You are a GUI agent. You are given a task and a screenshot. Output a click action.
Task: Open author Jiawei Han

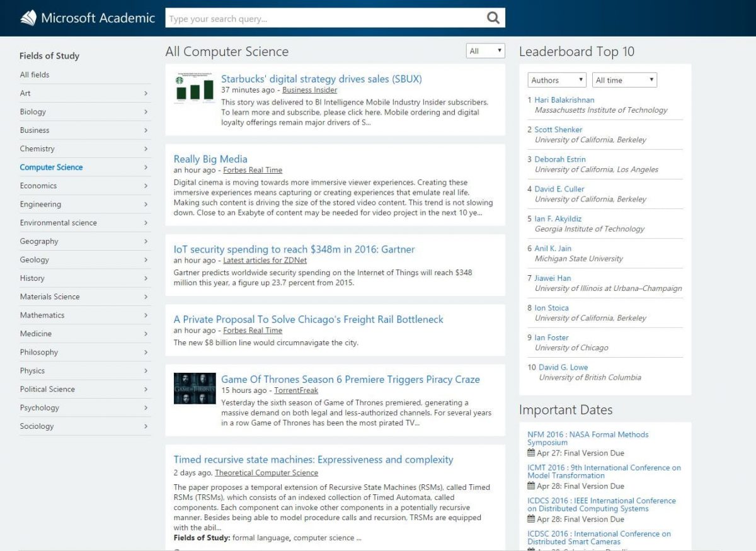coord(553,278)
